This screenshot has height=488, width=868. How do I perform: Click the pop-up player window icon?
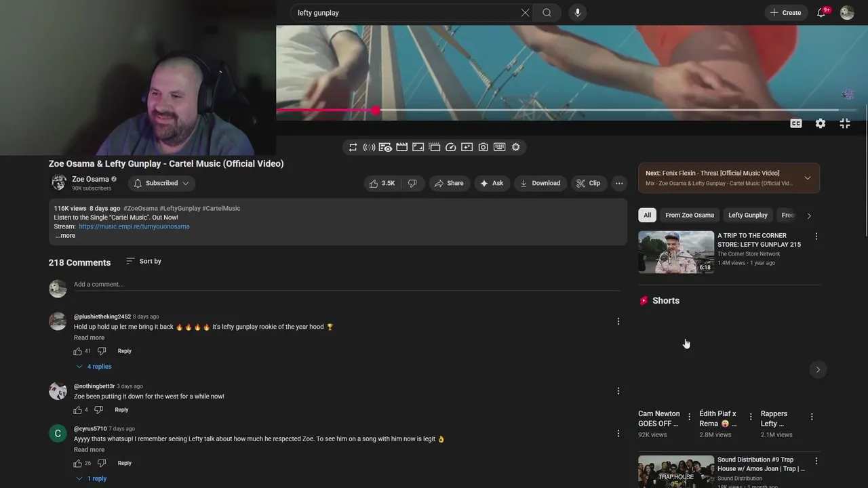(x=434, y=147)
